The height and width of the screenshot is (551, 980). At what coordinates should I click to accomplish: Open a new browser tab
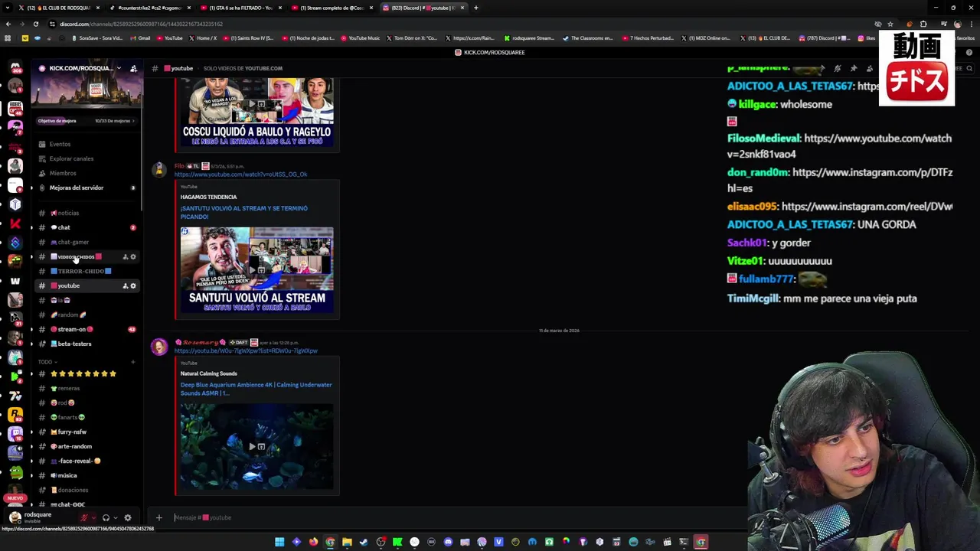tap(476, 8)
